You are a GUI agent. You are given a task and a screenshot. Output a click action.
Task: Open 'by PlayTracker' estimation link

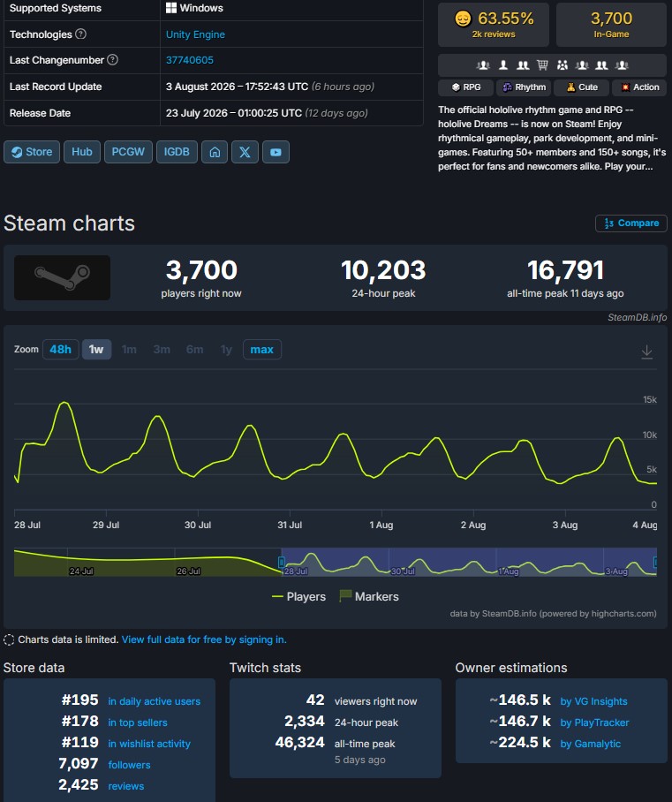[x=595, y=723]
